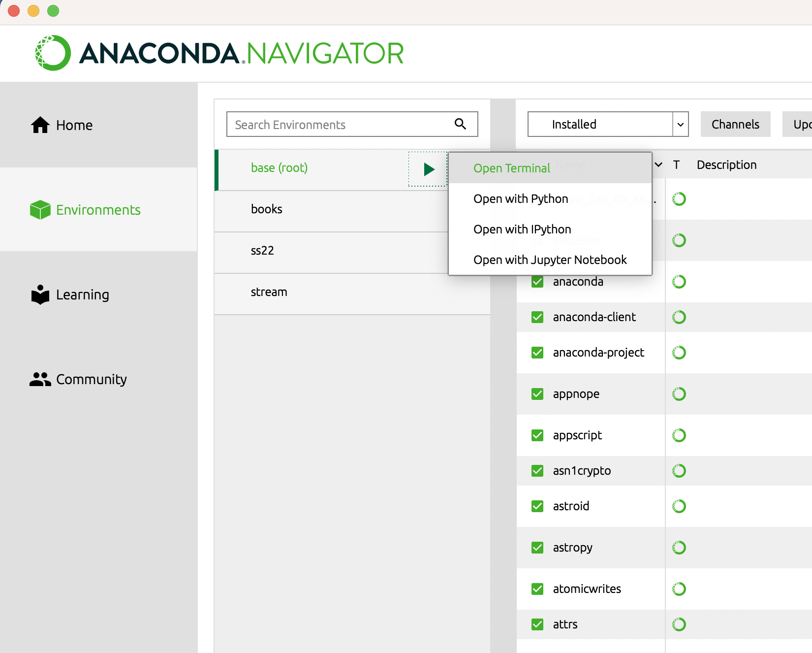Click the search magnifier icon
Image resolution: width=812 pixels, height=653 pixels.
[x=460, y=124]
